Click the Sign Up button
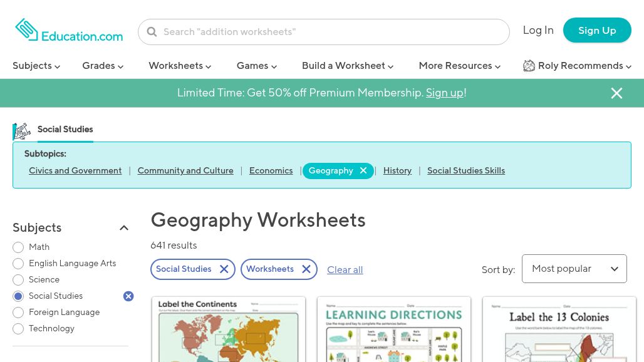Image resolution: width=644 pixels, height=362 pixels. point(597,30)
